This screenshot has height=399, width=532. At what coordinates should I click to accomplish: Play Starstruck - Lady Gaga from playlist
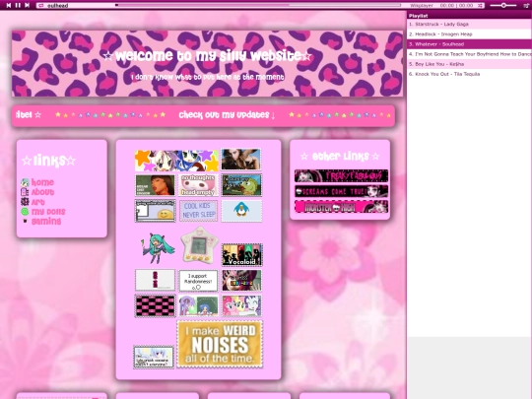pyautogui.click(x=469, y=24)
